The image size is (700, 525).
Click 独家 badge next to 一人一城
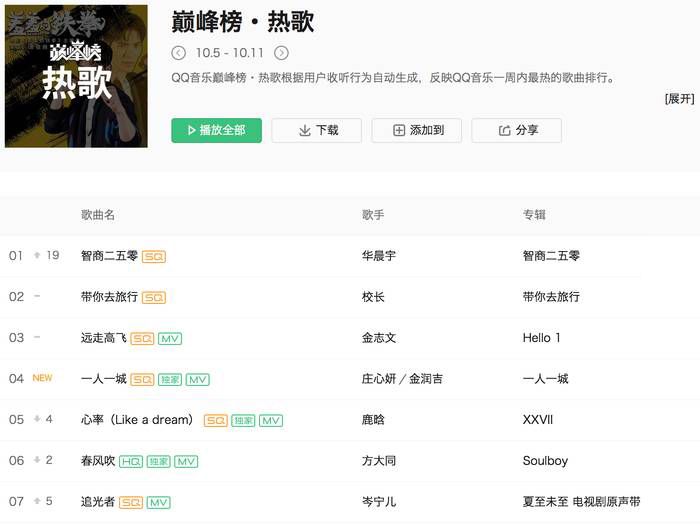point(170,380)
